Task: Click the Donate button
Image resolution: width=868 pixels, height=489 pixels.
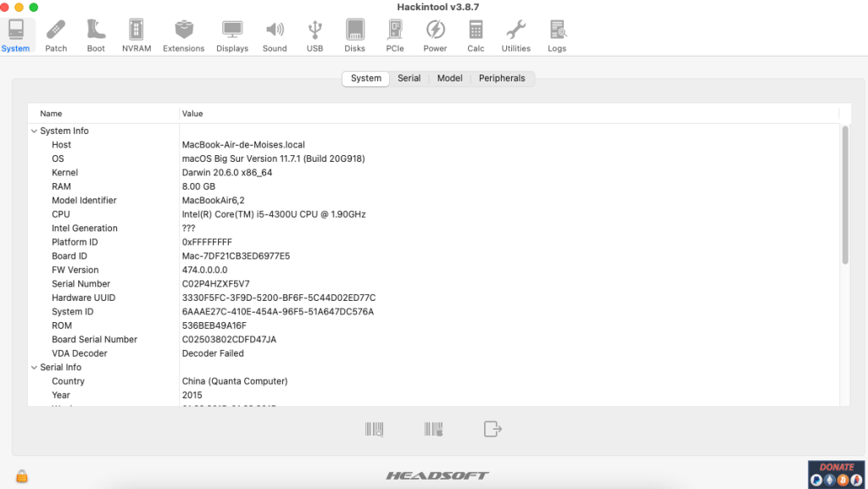Action: click(x=837, y=475)
